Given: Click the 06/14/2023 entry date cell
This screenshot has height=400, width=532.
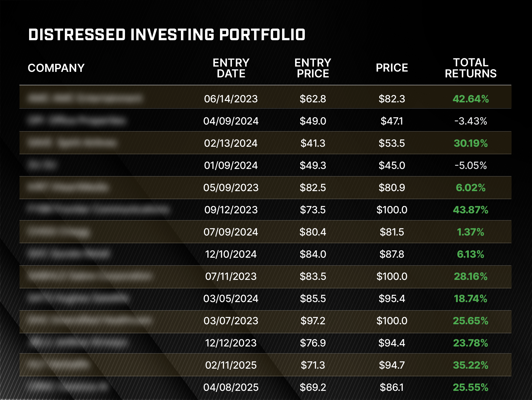Looking at the screenshot, I should click(231, 99).
